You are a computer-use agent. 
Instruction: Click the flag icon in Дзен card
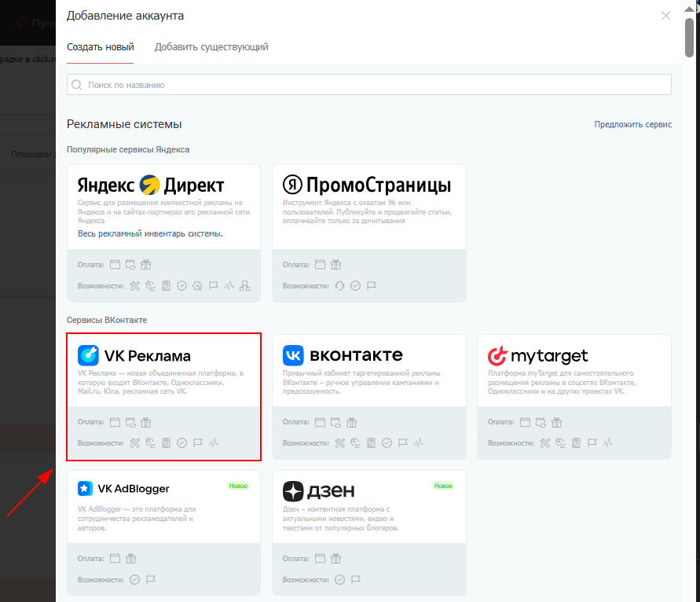pos(356,580)
